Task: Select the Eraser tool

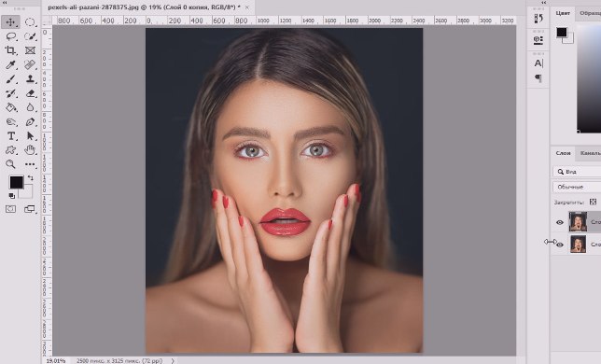Action: pyautogui.click(x=30, y=93)
